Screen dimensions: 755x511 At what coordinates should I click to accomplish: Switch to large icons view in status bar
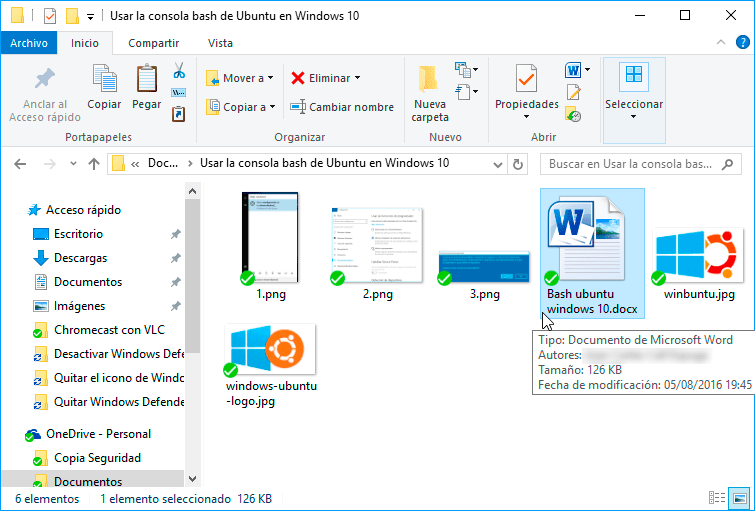point(739,498)
